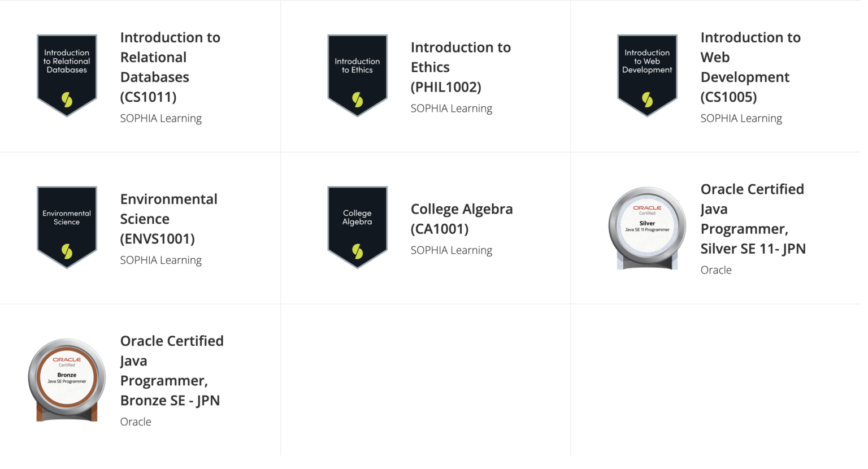Open the Environmental Science (ENVS1001) title
868x469 pixels.
pyautogui.click(x=168, y=219)
